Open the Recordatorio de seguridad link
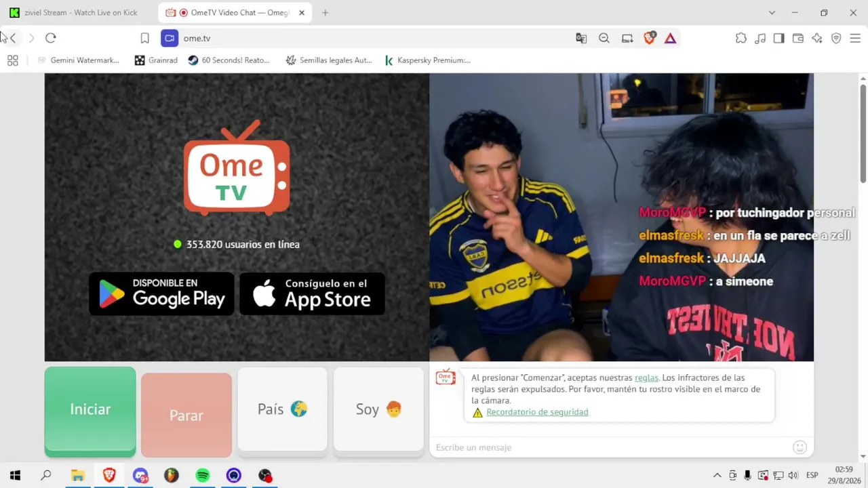The image size is (868, 488). (x=537, y=412)
